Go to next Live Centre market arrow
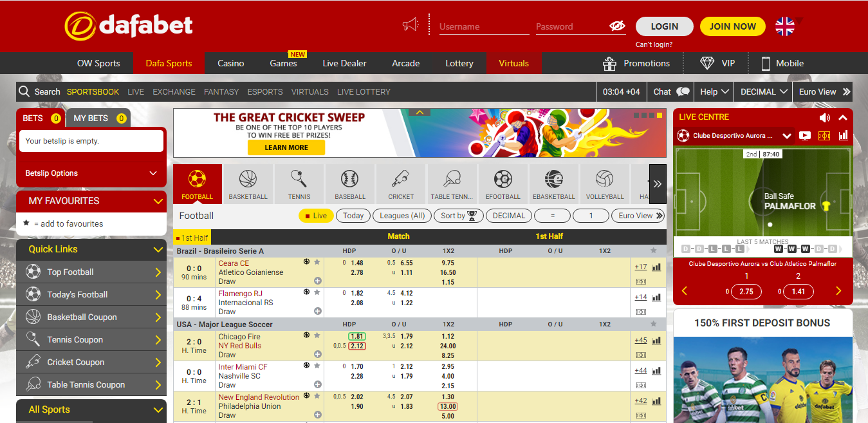 [838, 291]
